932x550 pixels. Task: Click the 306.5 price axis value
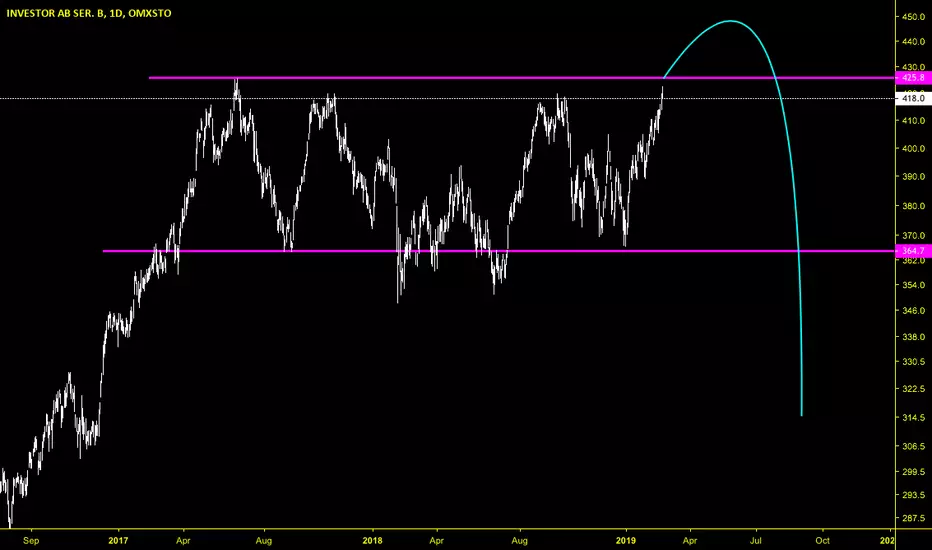[x=914, y=446]
